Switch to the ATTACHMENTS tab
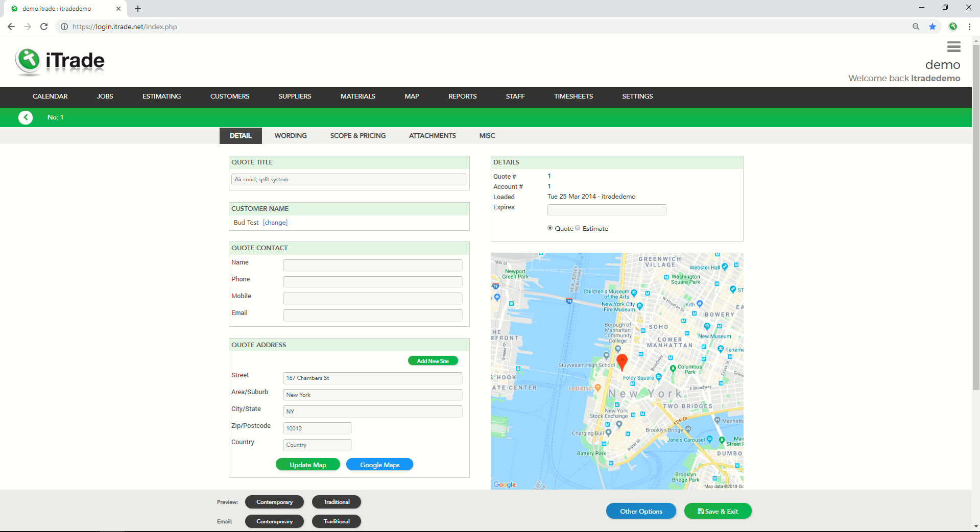 coord(432,135)
